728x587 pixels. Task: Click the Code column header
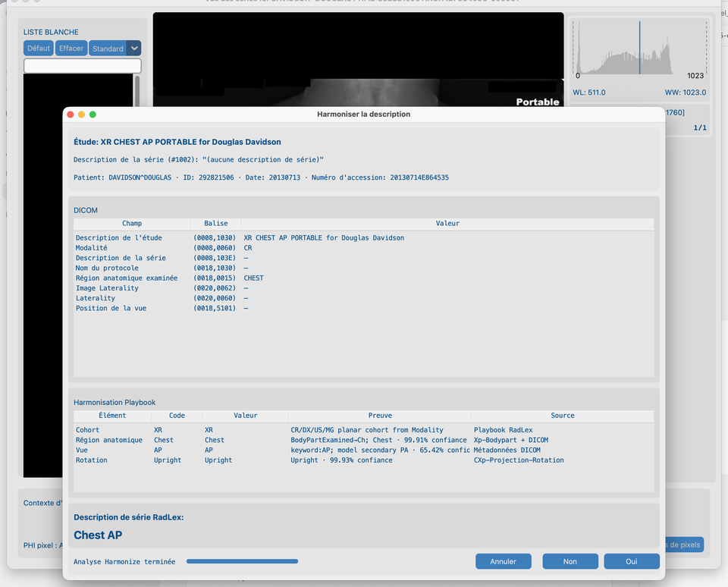click(177, 416)
